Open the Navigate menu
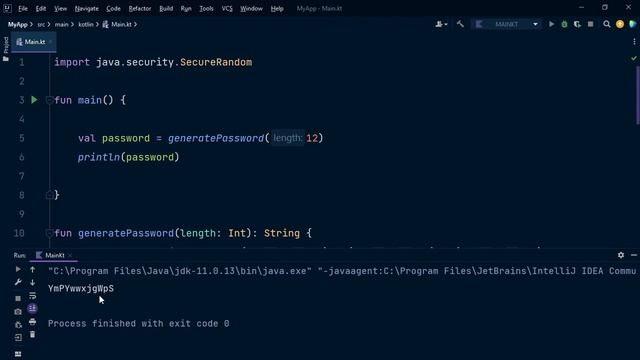Viewport: 640px width, 360px height. (87, 8)
